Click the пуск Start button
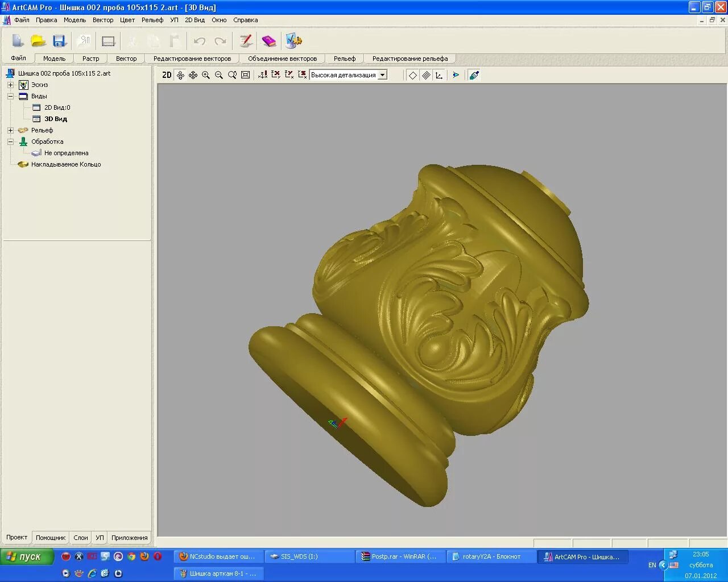The width and height of the screenshot is (728, 582). click(27, 556)
